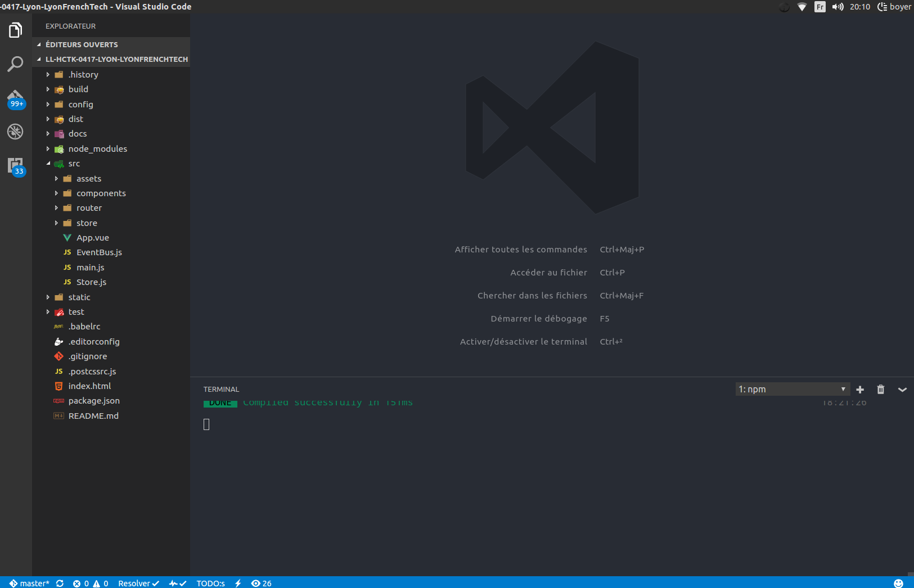
Task: Expand the build folder
Action: (111, 89)
